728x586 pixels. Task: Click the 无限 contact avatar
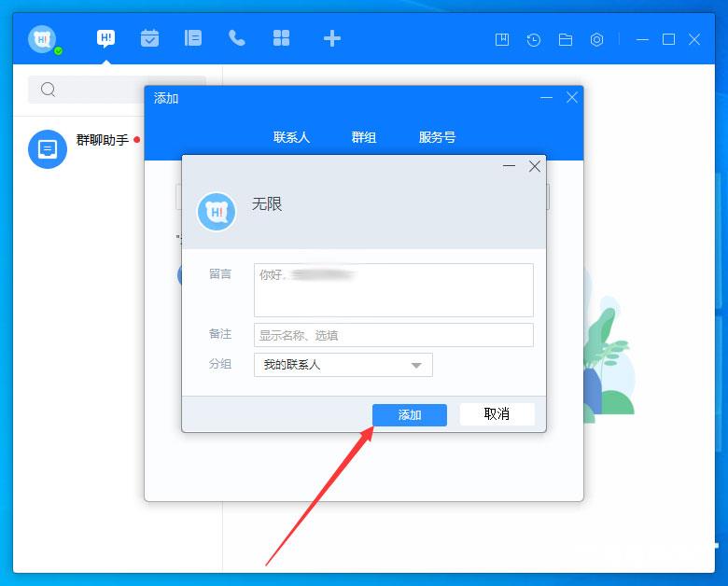[x=217, y=212]
